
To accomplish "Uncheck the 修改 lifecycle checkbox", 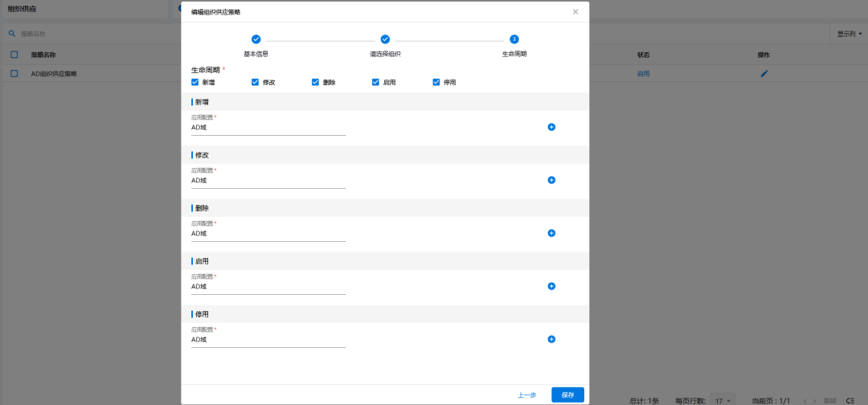I will coord(256,82).
